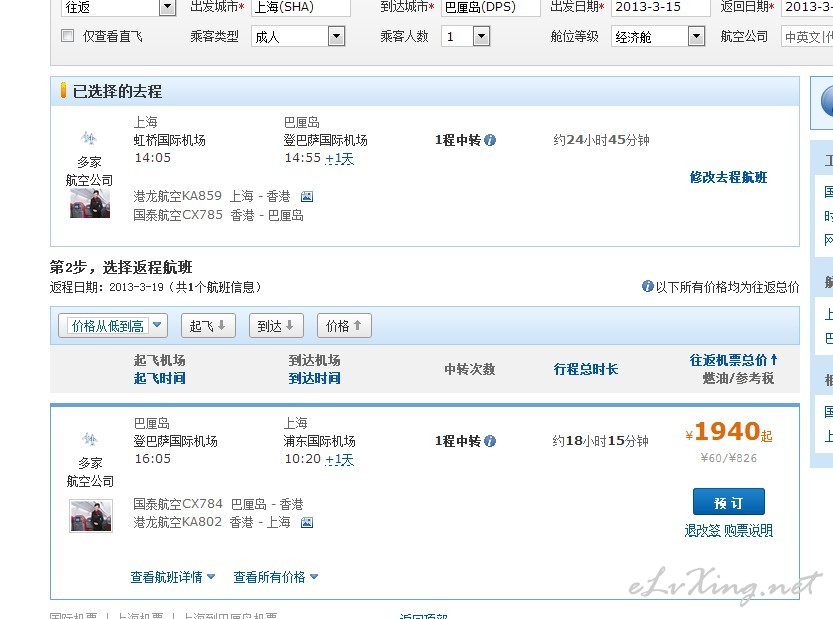The image size is (833, 619).
Task: Click airline logo icon in selected outbound flight
Action: [89, 139]
